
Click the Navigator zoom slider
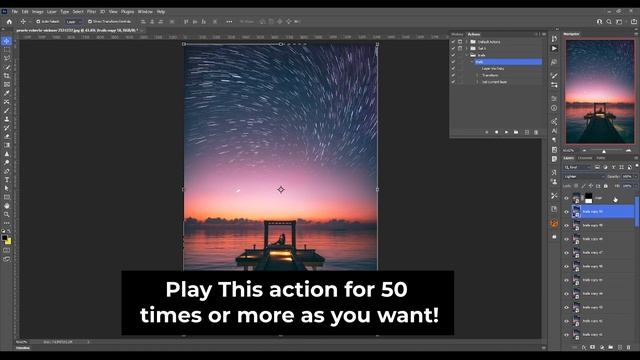pos(604,151)
